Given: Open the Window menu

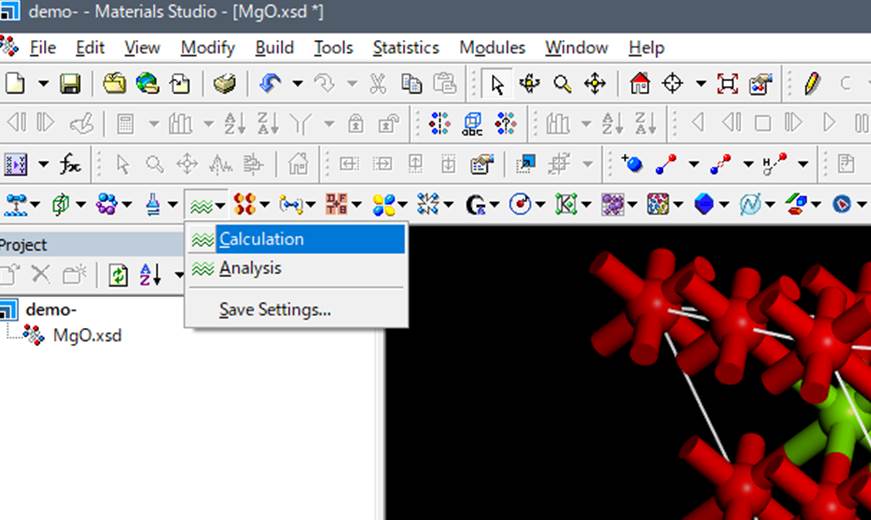Looking at the screenshot, I should coord(576,48).
